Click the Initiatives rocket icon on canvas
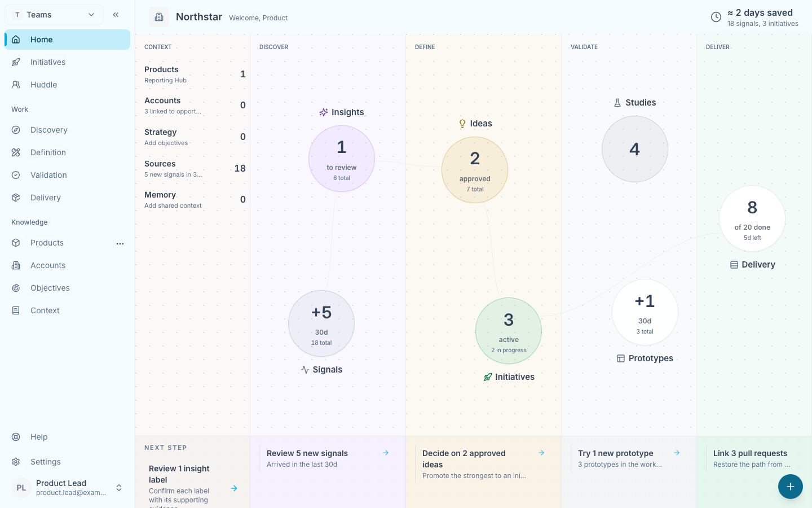The width and height of the screenshot is (812, 508). [x=488, y=377]
